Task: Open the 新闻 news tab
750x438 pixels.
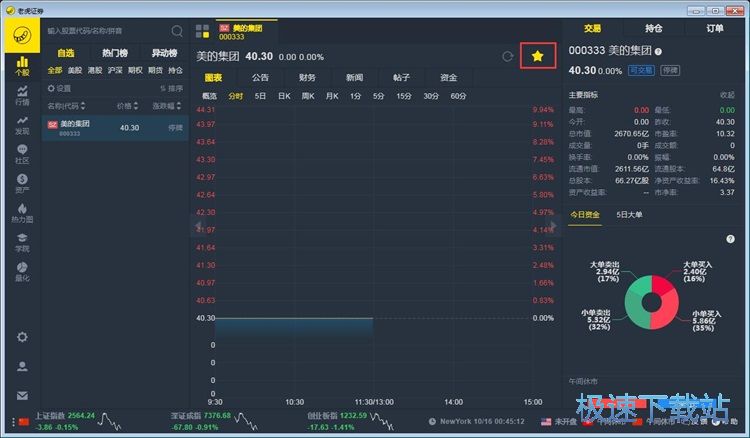Action: click(354, 77)
